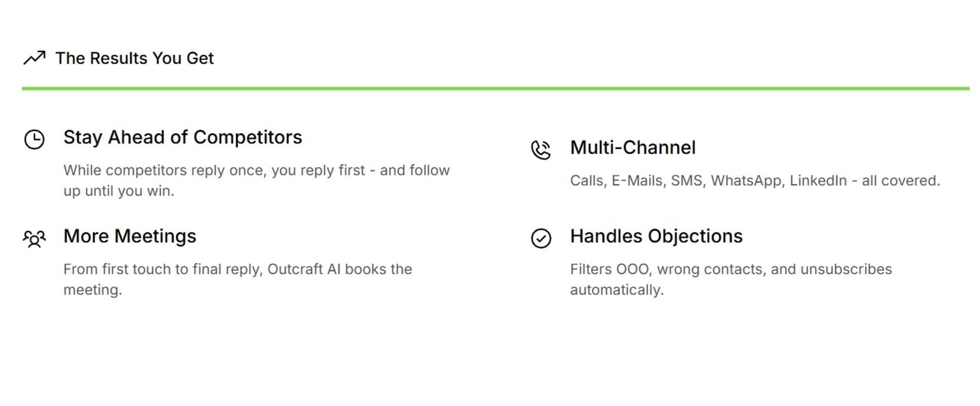Click the trending-up arrow icon
This screenshot has width=980, height=406.
34,58
